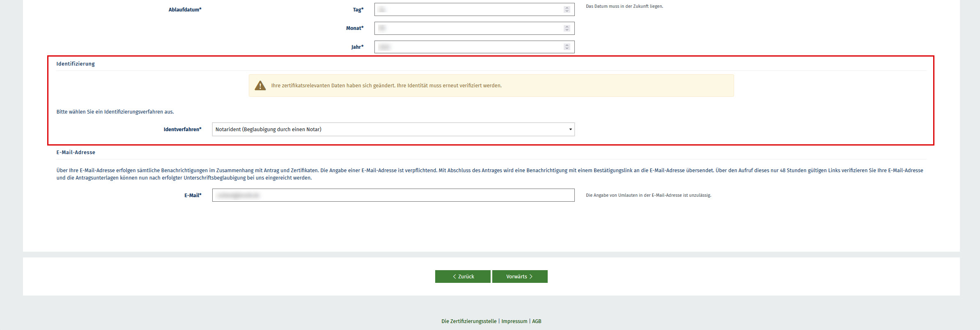The width and height of the screenshot is (980, 330).
Task: Click the E-Mail field label
Action: [x=193, y=196]
